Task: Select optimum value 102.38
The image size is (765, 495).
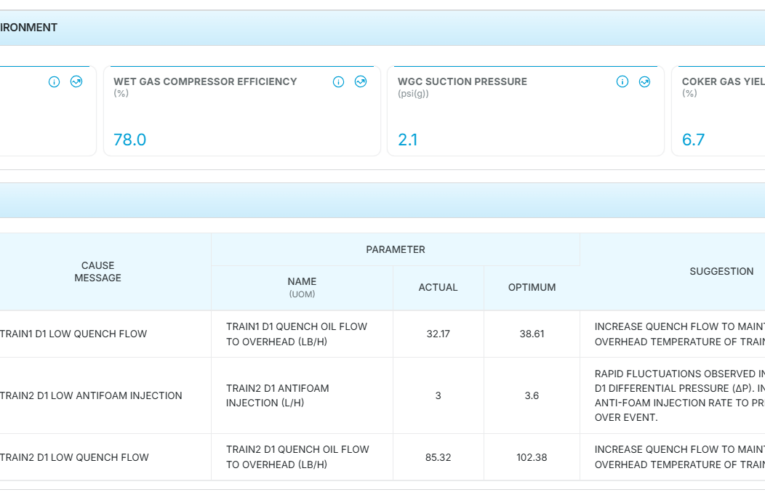Action: click(x=532, y=457)
